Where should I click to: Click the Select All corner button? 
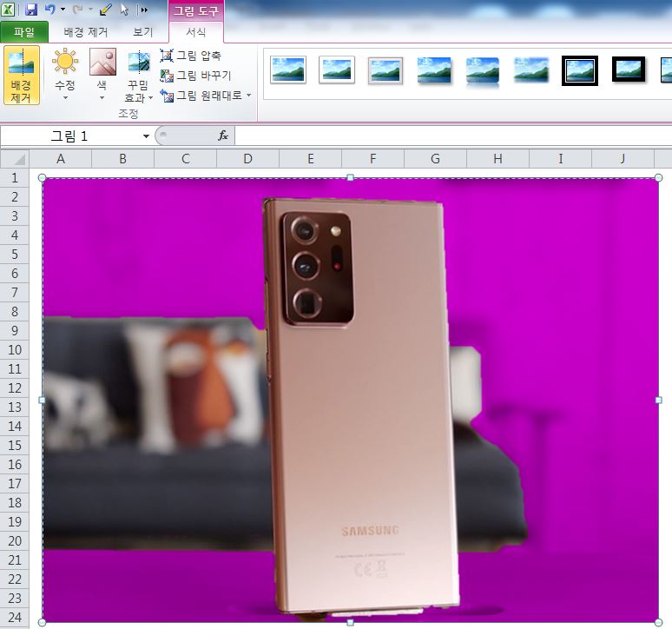click(15, 159)
